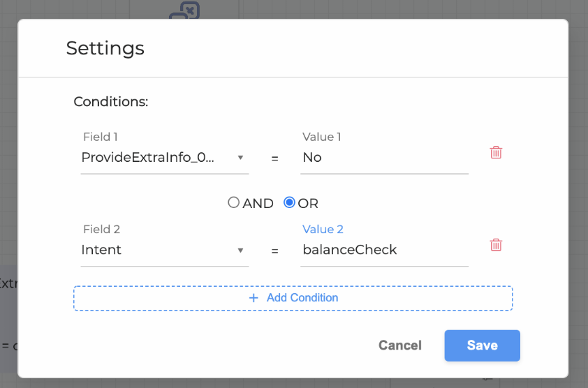Viewport: 588px width, 388px height.
Task: Click the equals sign in the Intent condition
Action: (274, 251)
